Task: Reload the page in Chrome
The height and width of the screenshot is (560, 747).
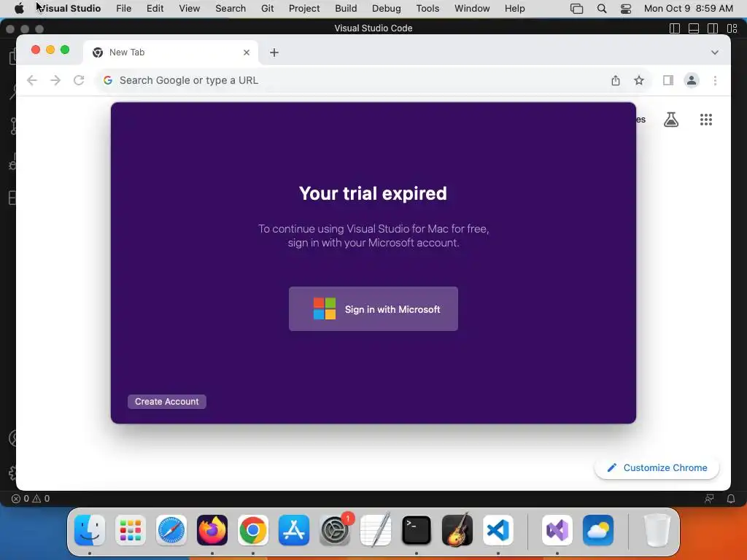Action: 79,80
